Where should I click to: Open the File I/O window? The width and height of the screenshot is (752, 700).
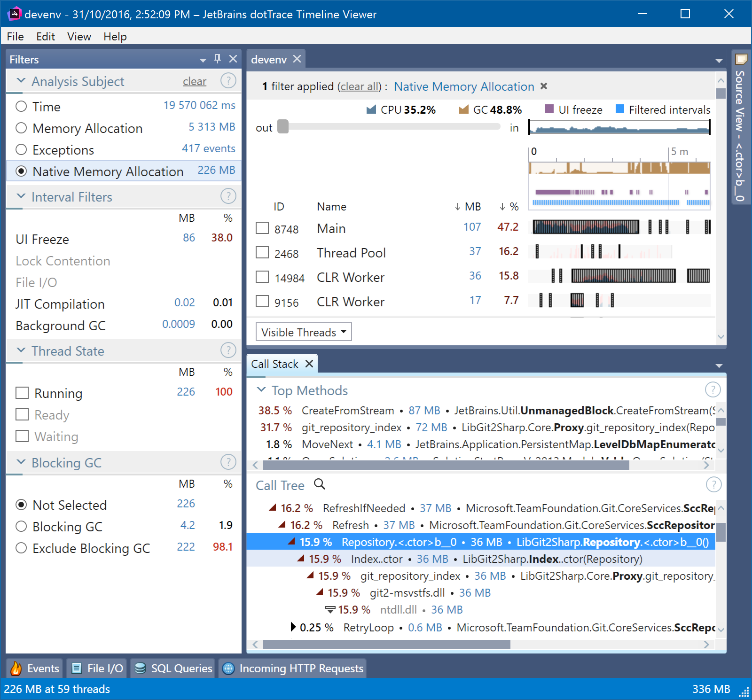tap(98, 668)
